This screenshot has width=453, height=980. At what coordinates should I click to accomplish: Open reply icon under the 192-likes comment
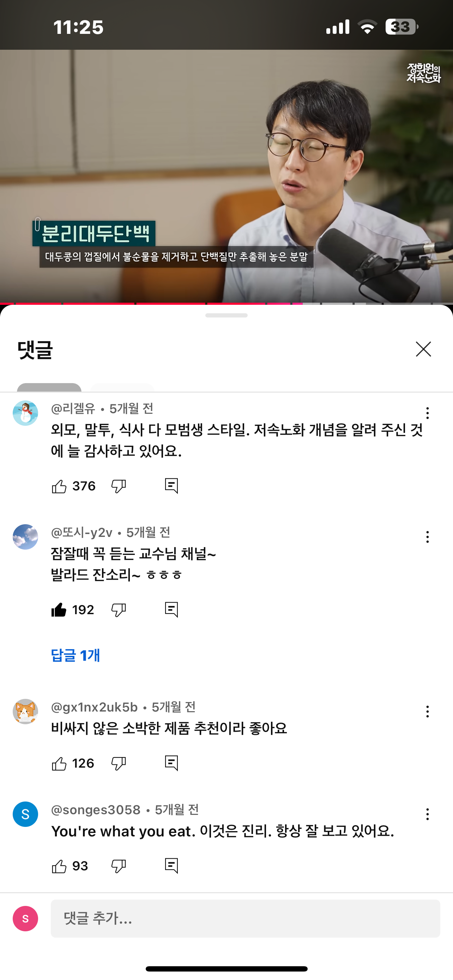[171, 610]
